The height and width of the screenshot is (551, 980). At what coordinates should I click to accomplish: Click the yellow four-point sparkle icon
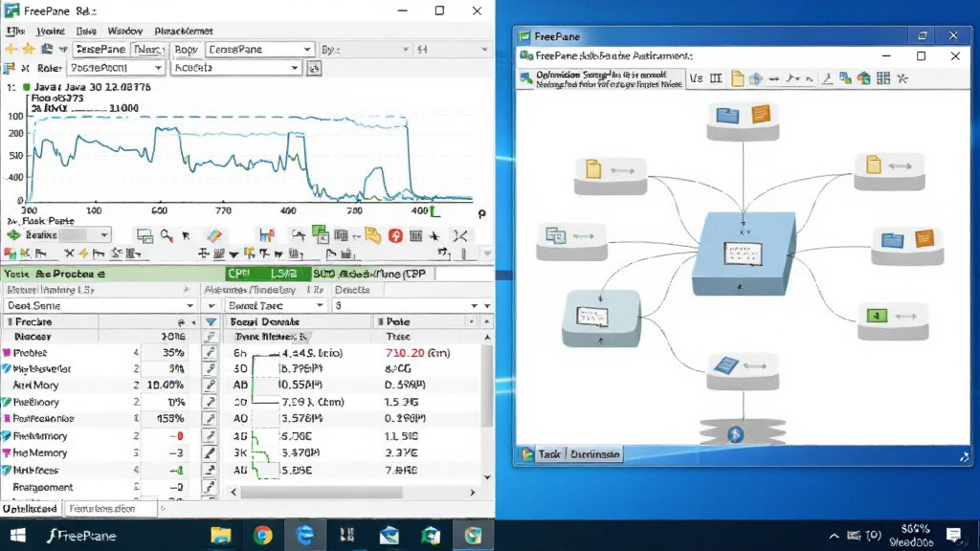(11, 49)
